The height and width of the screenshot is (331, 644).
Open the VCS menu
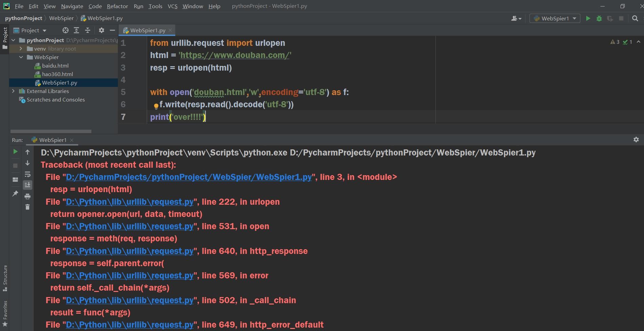[x=173, y=6]
